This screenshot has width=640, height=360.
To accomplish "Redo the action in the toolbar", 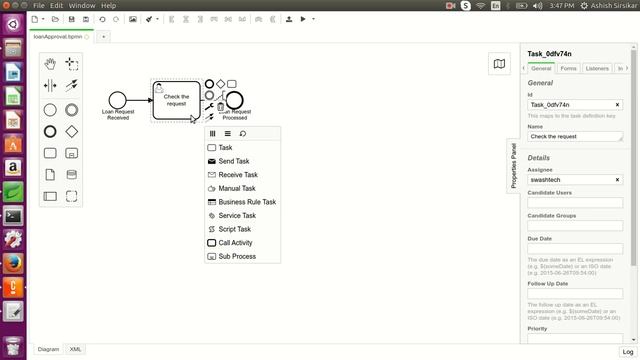I will click(x=116, y=19).
